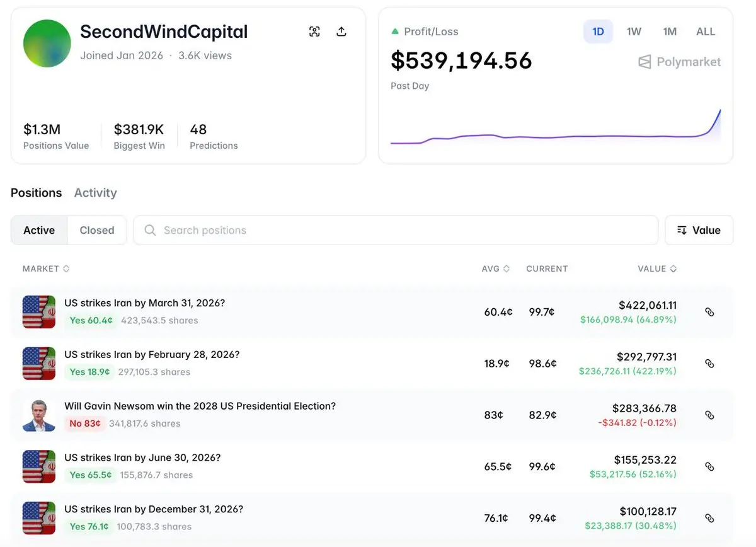Click the share profile upload icon
Screen dimensions: 756x547
341,32
